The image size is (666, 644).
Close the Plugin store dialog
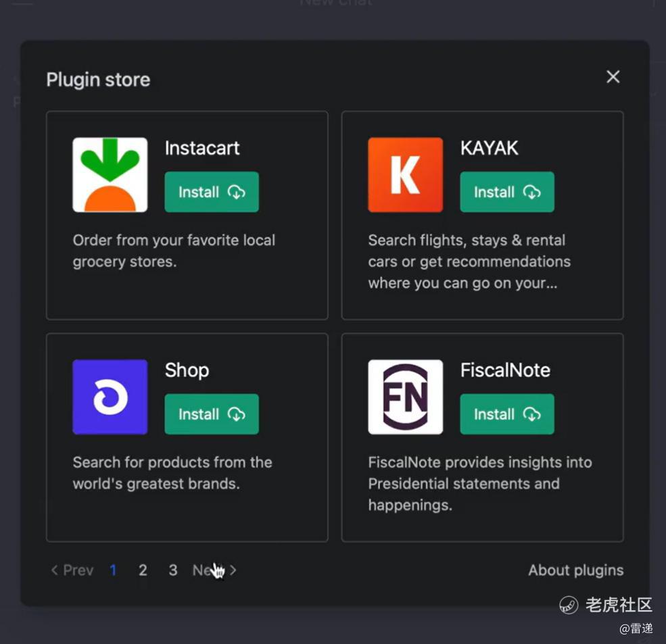[x=613, y=77]
